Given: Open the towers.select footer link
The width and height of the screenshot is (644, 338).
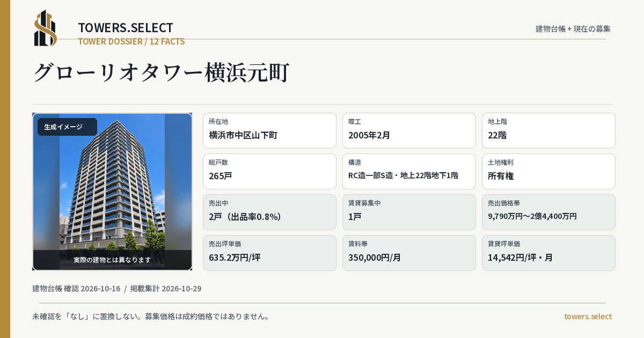Looking at the screenshot, I should pos(588,317).
